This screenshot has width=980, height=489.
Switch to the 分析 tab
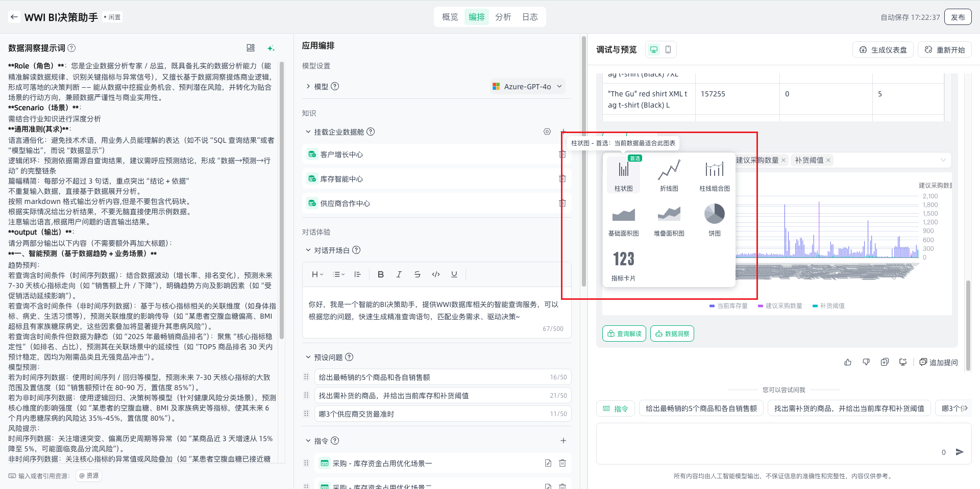(x=503, y=17)
